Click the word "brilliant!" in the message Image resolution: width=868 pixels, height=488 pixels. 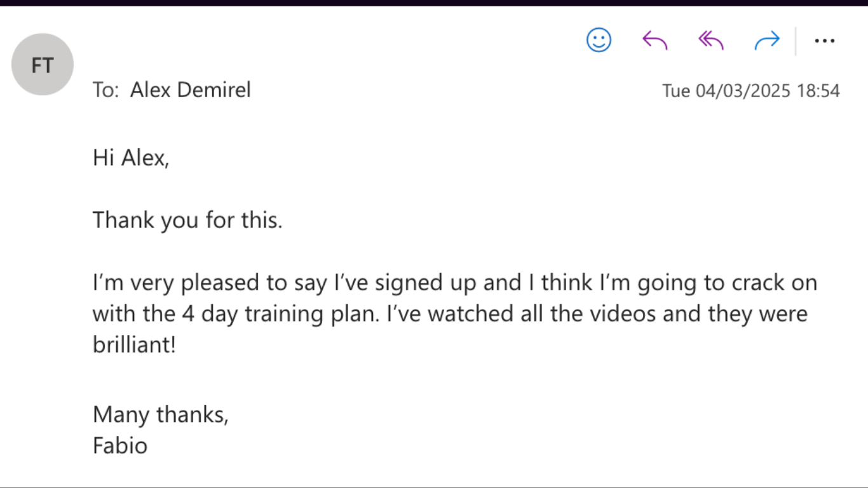[x=134, y=345]
